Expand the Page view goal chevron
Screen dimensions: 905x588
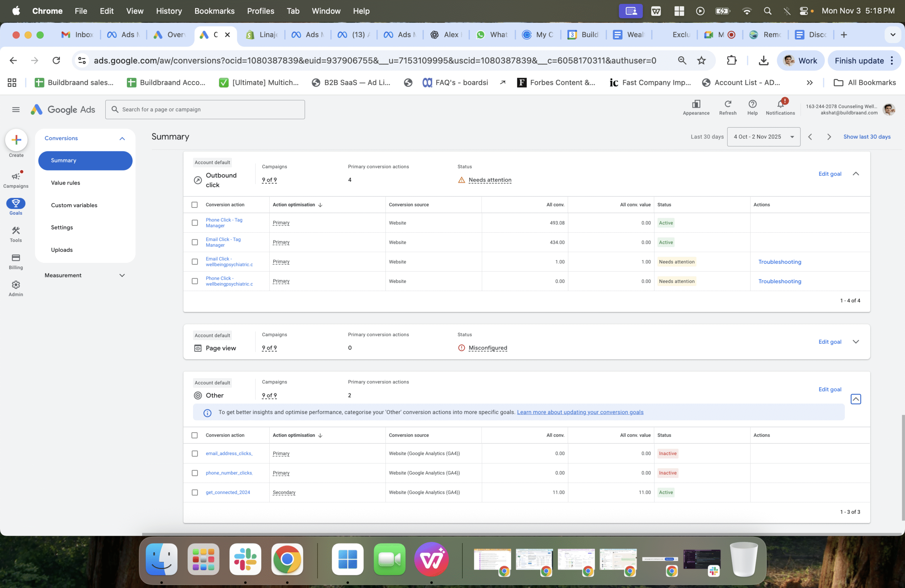856,342
